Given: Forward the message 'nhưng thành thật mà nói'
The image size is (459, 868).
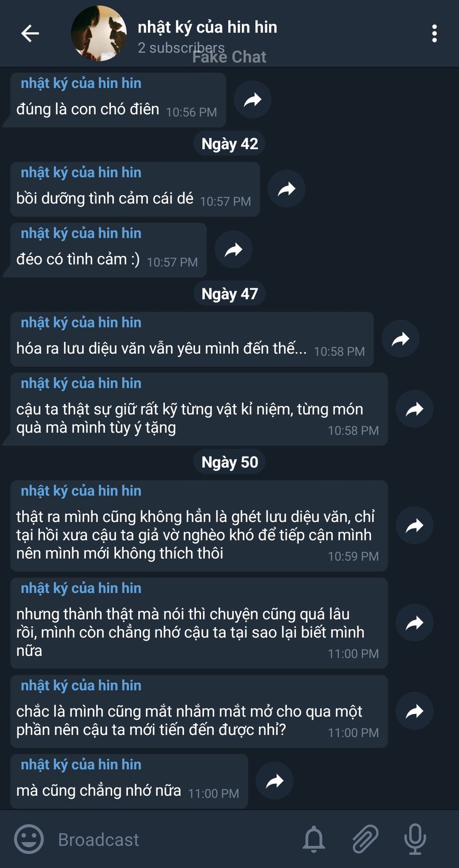Looking at the screenshot, I should coord(414,623).
